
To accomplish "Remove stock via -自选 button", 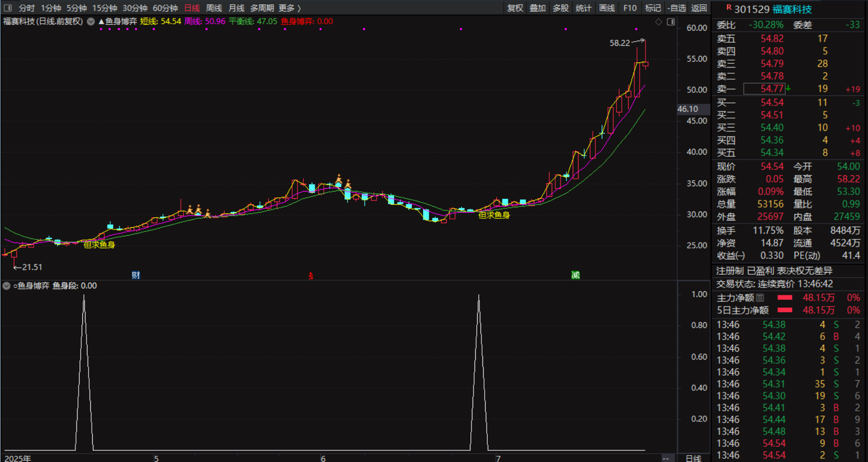I will point(676,8).
